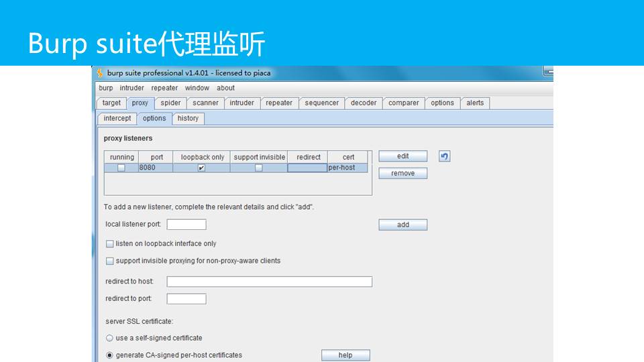Click the Burp Suite logo in title bar

[100, 73]
